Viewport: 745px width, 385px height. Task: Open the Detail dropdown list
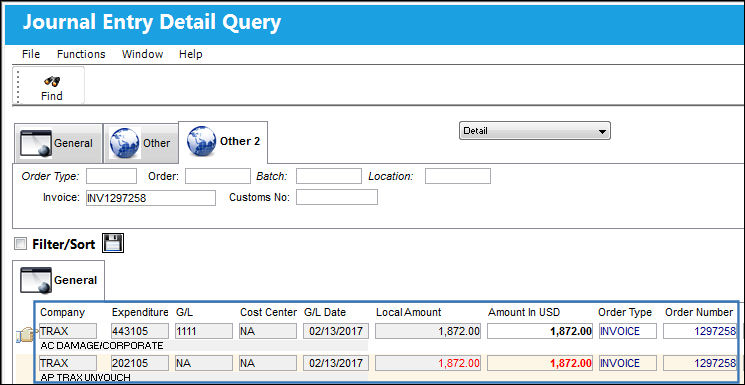pos(535,131)
